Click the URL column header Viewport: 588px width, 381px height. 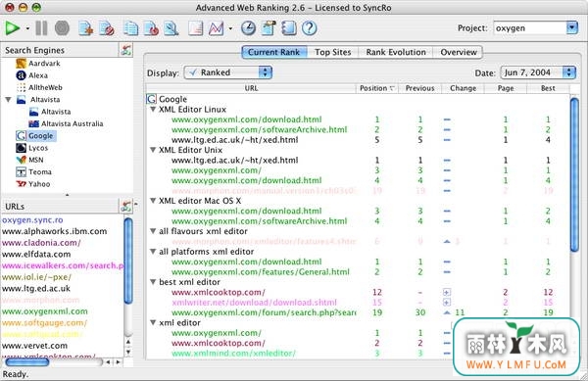[x=251, y=88]
